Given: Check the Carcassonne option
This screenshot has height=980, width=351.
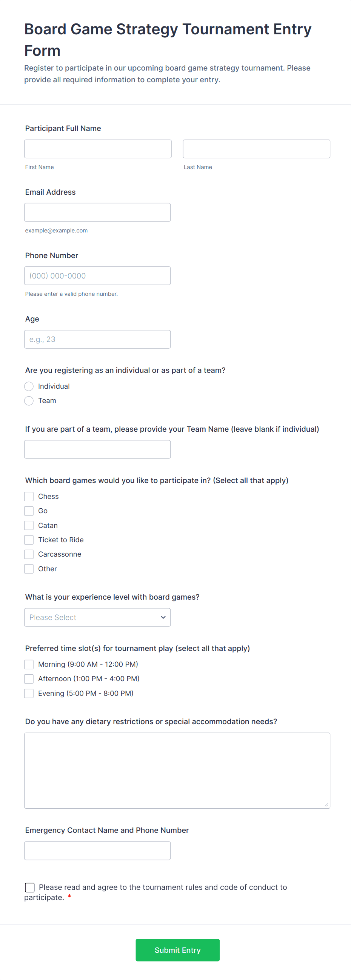Looking at the screenshot, I should pos(29,554).
